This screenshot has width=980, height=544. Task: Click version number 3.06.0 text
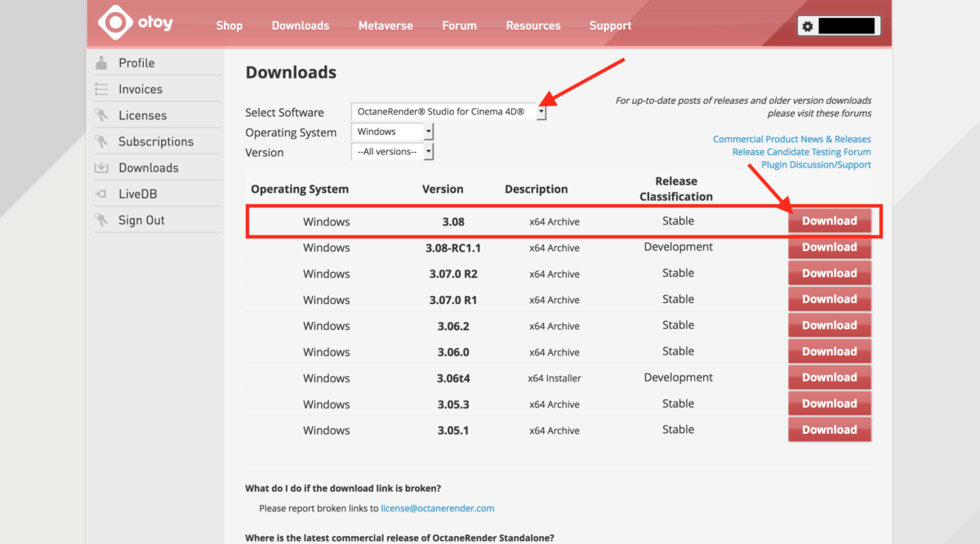coord(453,352)
